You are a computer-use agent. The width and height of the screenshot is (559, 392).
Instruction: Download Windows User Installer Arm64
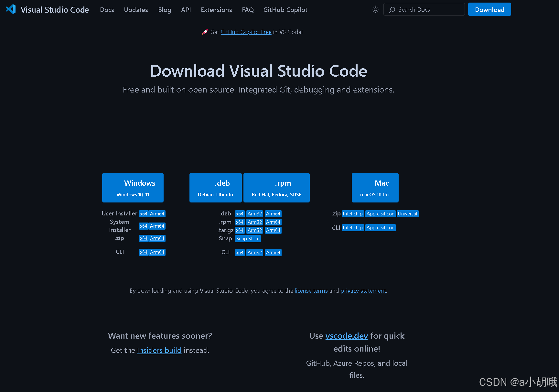[157, 214]
